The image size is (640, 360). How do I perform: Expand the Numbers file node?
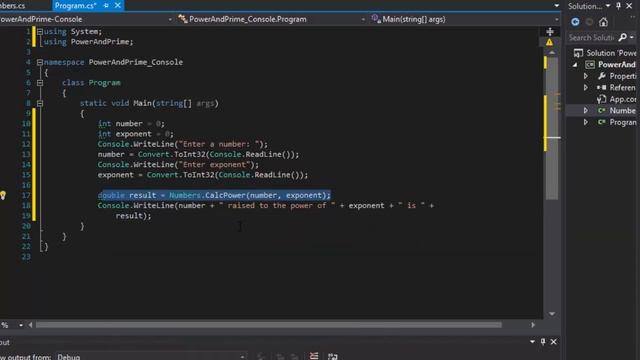(586, 111)
